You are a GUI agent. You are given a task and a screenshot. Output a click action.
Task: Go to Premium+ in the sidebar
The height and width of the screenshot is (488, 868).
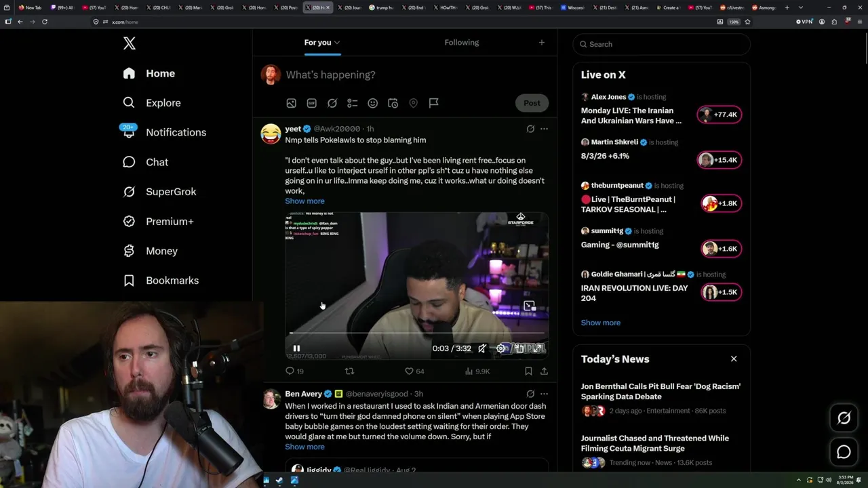pyautogui.click(x=158, y=222)
